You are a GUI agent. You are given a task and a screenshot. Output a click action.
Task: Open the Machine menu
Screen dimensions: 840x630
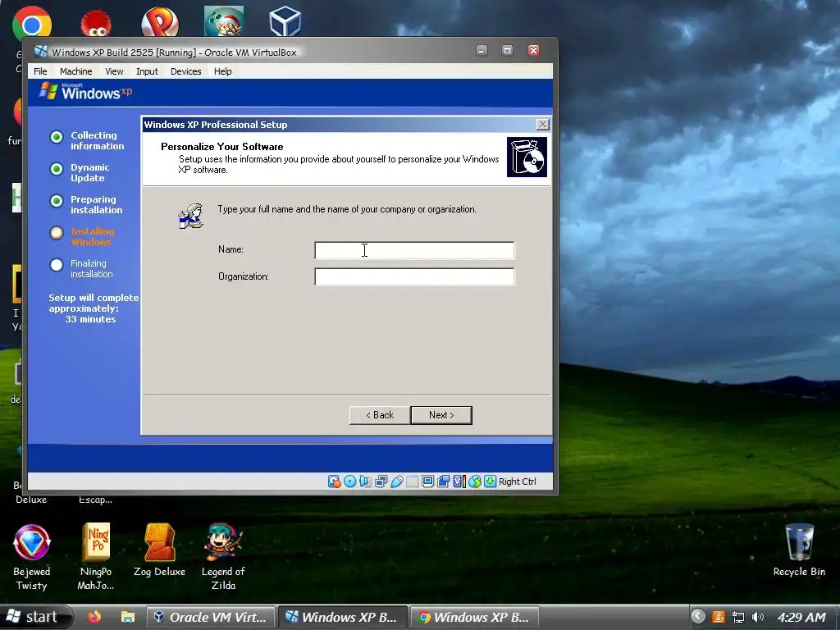tap(76, 71)
